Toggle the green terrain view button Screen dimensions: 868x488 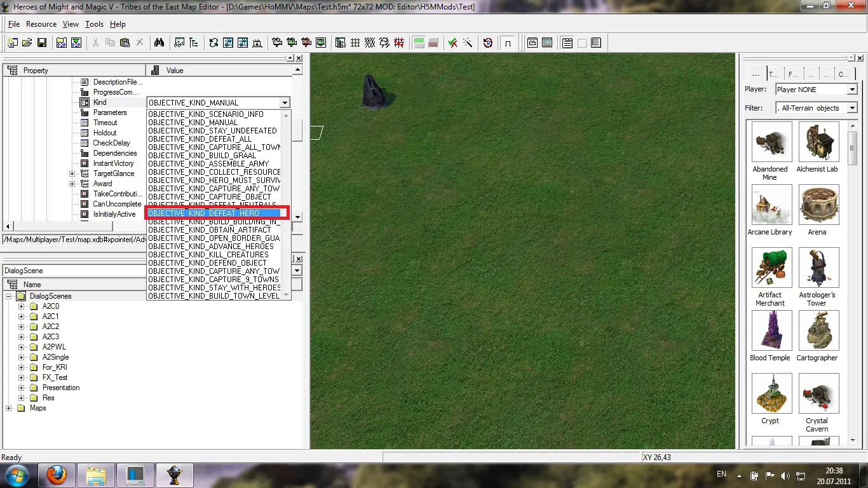(x=419, y=43)
